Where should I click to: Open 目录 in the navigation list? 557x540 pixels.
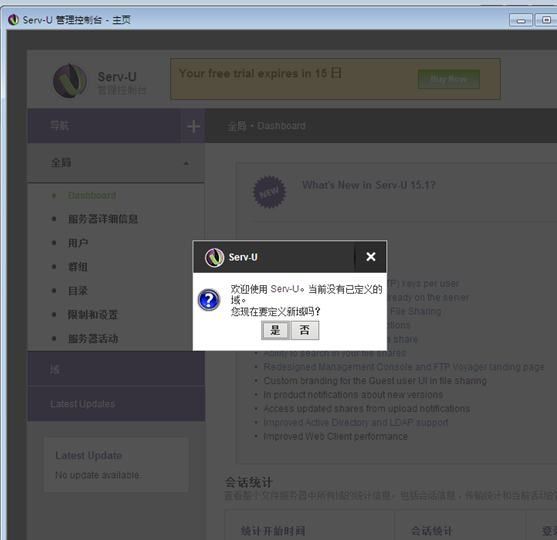(78, 291)
